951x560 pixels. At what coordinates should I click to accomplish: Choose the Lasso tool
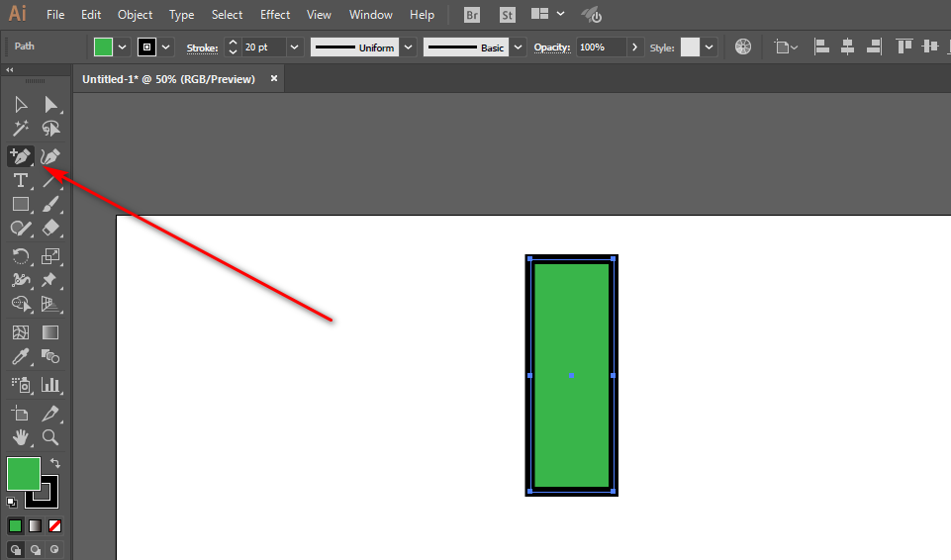pos(50,129)
